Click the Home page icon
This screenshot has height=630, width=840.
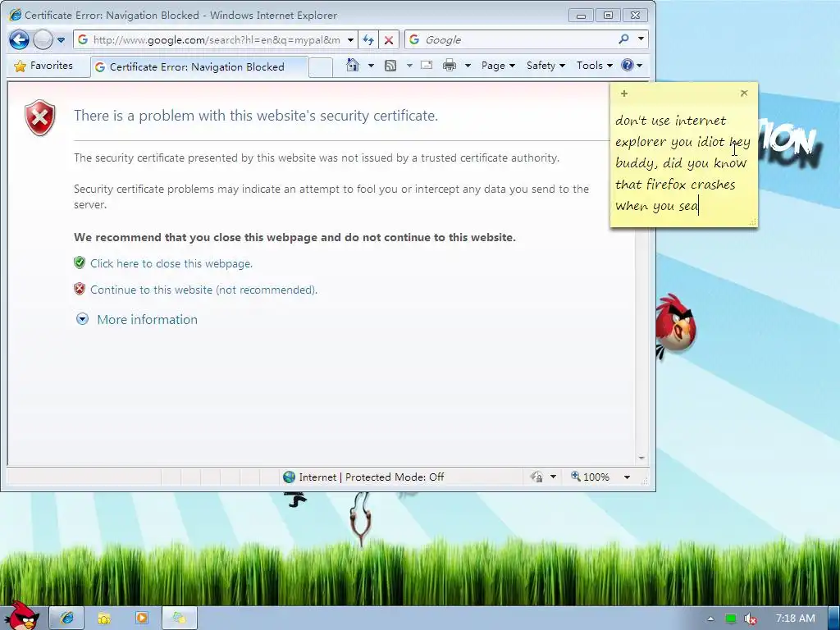tap(352, 65)
